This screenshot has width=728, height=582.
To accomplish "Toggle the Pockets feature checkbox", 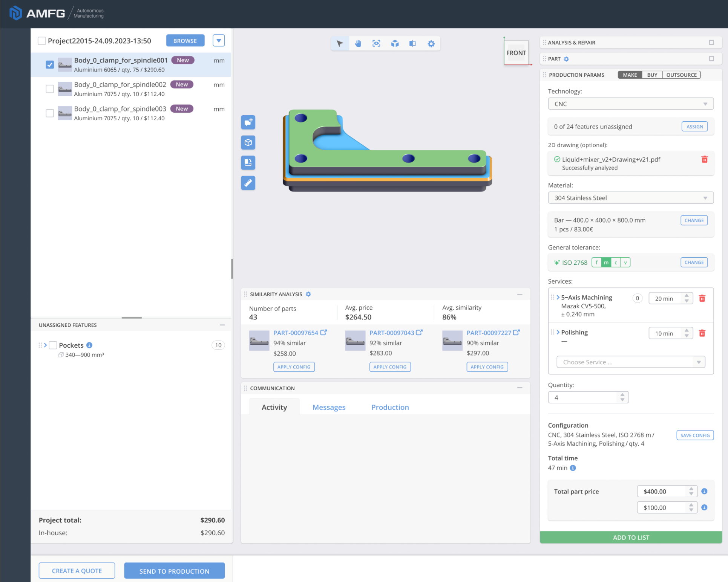I will click(x=53, y=345).
